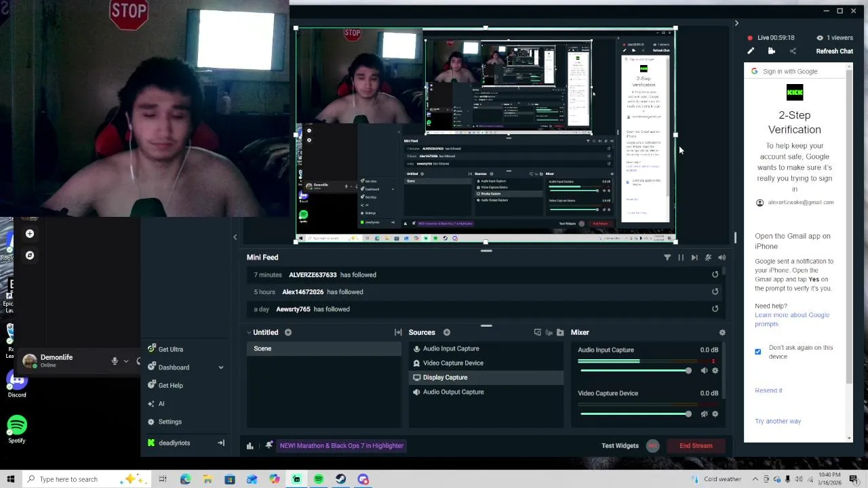This screenshot has height=488, width=868.
Task: Open the Mixer advanced settings gear
Action: click(x=722, y=332)
